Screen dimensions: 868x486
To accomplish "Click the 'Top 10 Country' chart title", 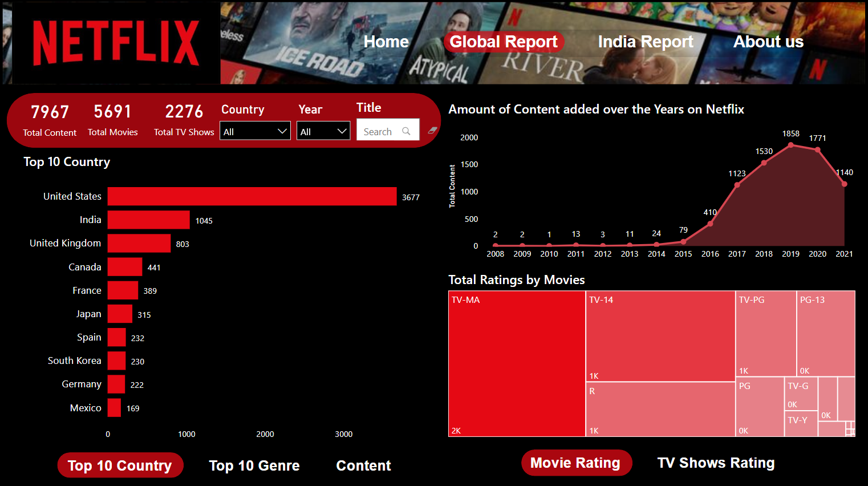I will pos(67,162).
